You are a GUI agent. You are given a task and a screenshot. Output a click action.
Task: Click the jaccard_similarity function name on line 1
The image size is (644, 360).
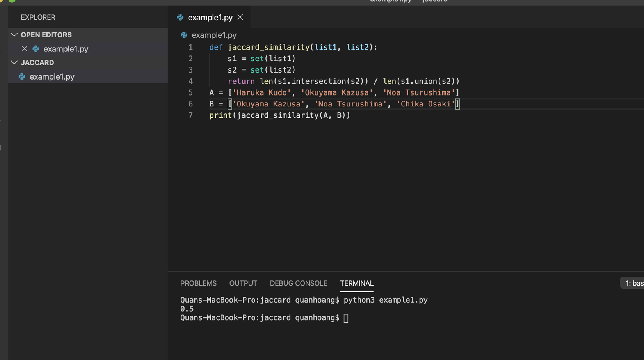tap(269, 47)
